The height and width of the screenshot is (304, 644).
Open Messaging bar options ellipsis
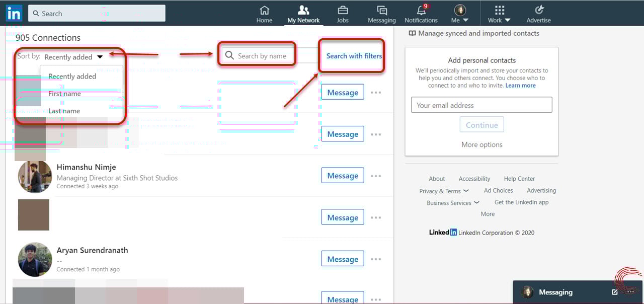click(x=631, y=292)
